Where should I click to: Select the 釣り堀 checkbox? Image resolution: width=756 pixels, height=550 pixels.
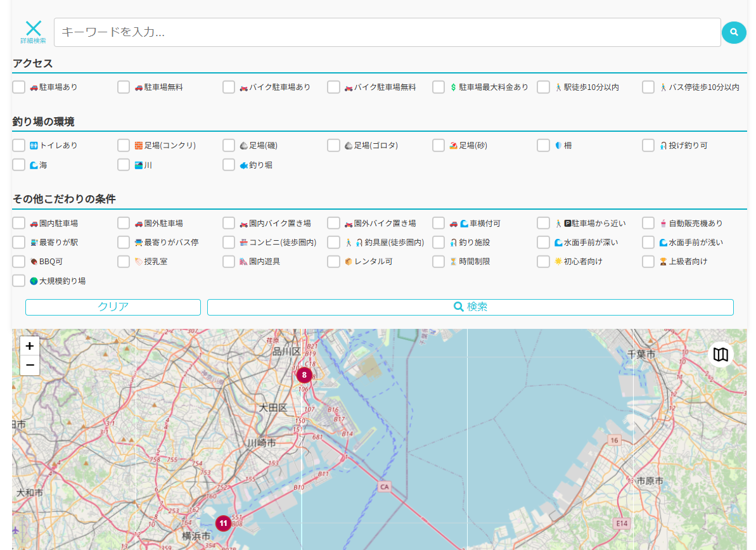[229, 165]
